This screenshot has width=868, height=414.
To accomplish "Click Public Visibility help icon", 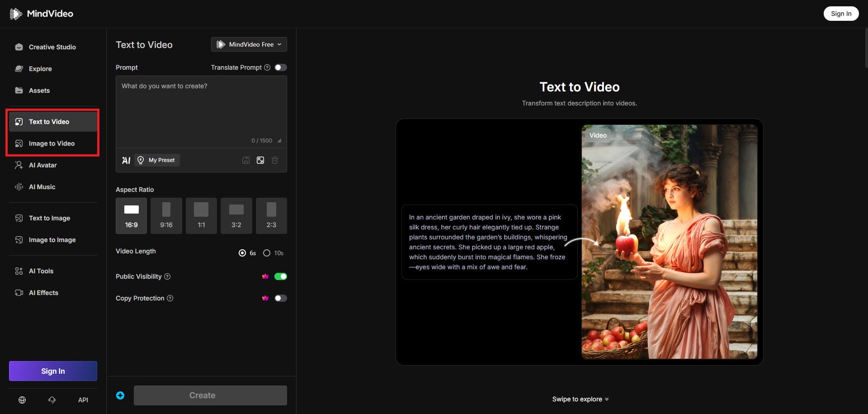I will tap(167, 276).
